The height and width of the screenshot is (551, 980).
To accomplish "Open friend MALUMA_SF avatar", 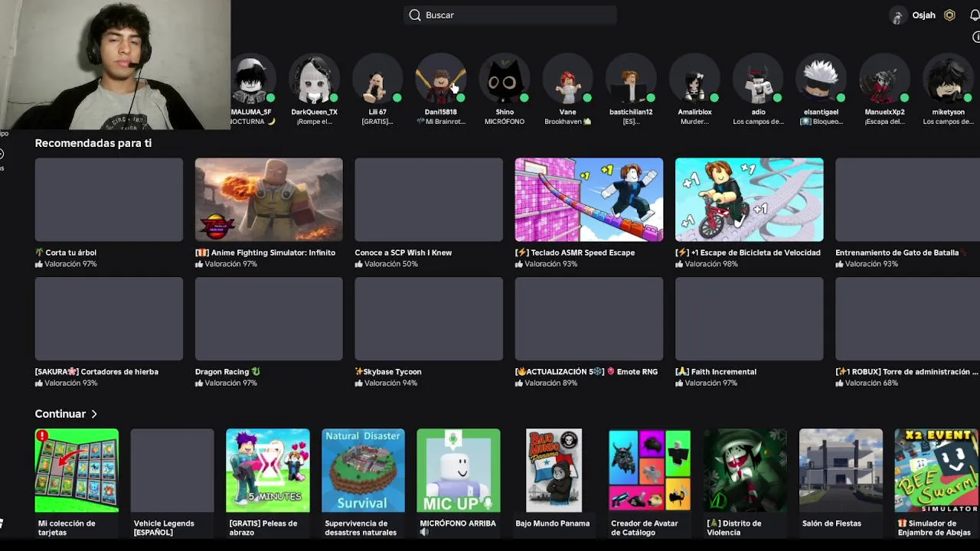I will click(x=251, y=80).
